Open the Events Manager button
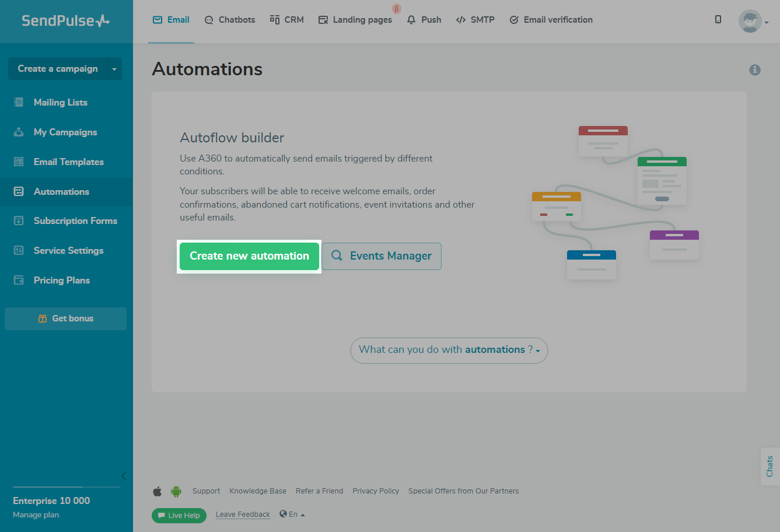Viewport: 780px width, 532px height. tap(382, 256)
